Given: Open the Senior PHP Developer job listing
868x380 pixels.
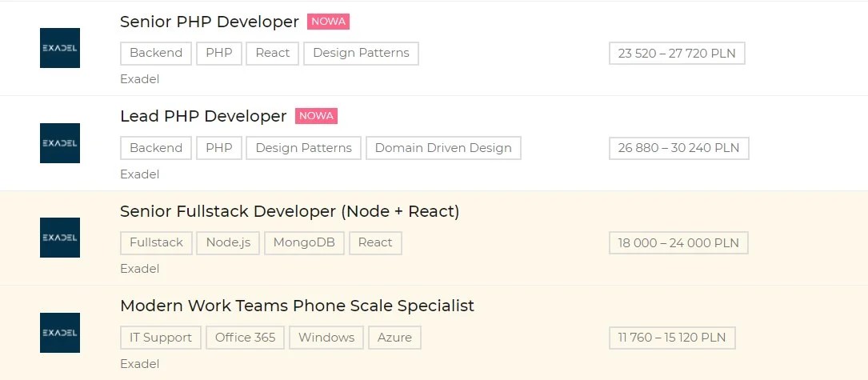Looking at the screenshot, I should (210, 22).
